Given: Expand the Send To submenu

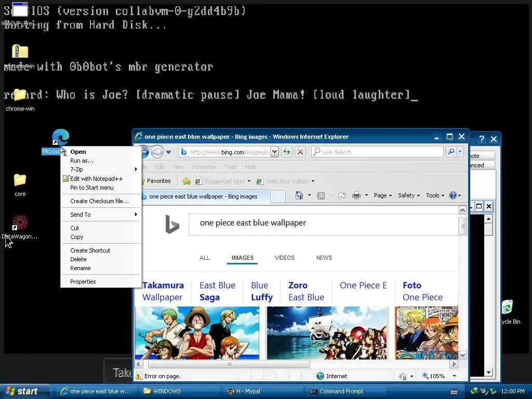Looking at the screenshot, I should pos(100,215).
